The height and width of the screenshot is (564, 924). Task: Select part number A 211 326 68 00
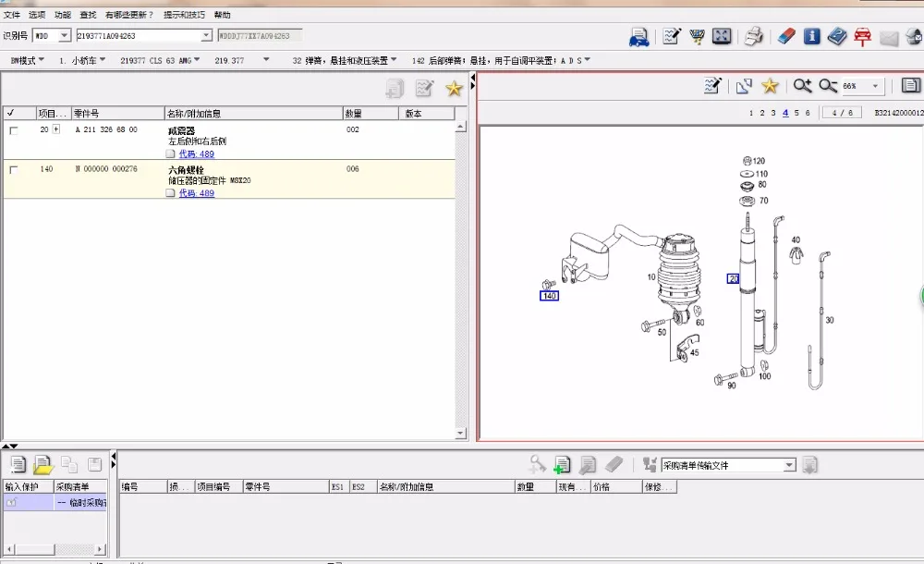[106, 129]
